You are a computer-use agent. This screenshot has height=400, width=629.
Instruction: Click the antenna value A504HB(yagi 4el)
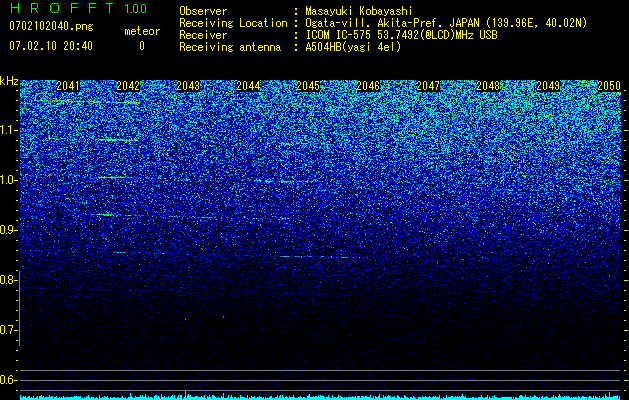tap(353, 47)
